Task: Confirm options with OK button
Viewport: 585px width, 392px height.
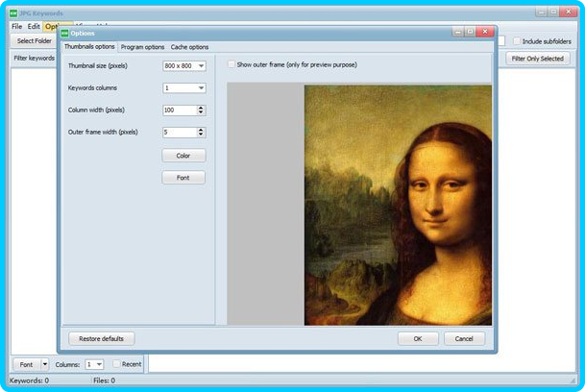Action: click(418, 338)
